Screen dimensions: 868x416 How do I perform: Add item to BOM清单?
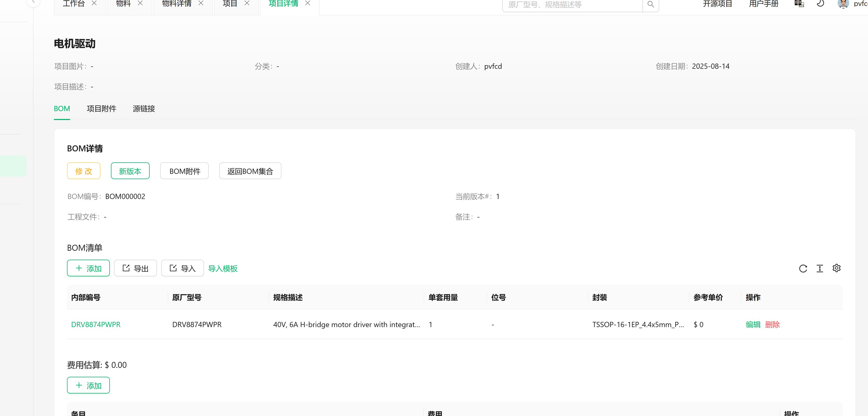[x=88, y=269]
